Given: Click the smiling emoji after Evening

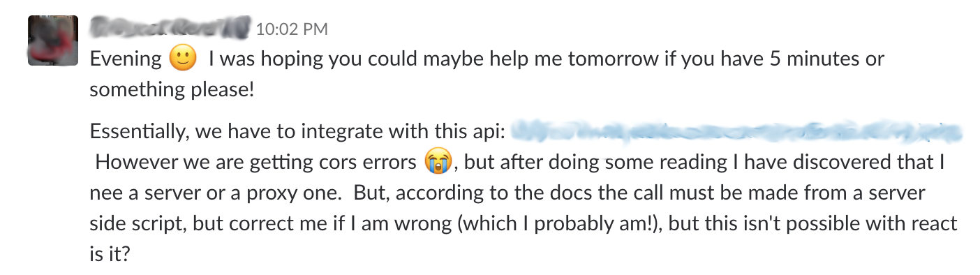Looking at the screenshot, I should (183, 59).
